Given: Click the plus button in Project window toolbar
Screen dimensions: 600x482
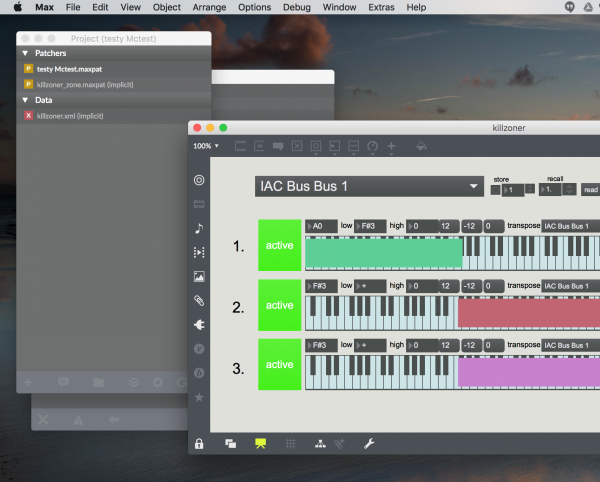Looking at the screenshot, I should (28, 382).
